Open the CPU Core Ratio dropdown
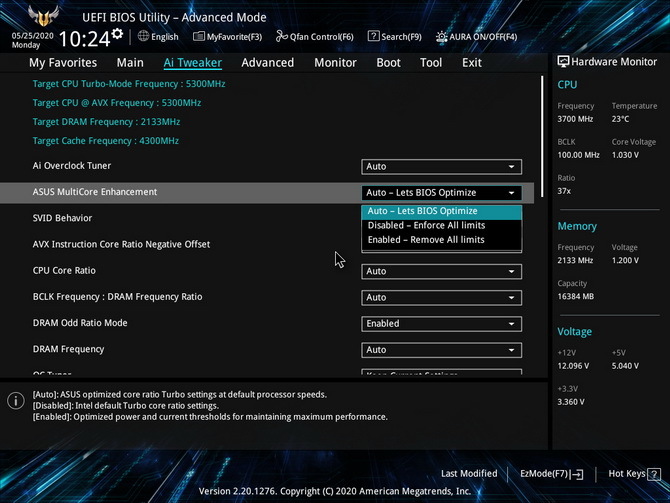Viewport: 670px width, 503px height. click(441, 271)
